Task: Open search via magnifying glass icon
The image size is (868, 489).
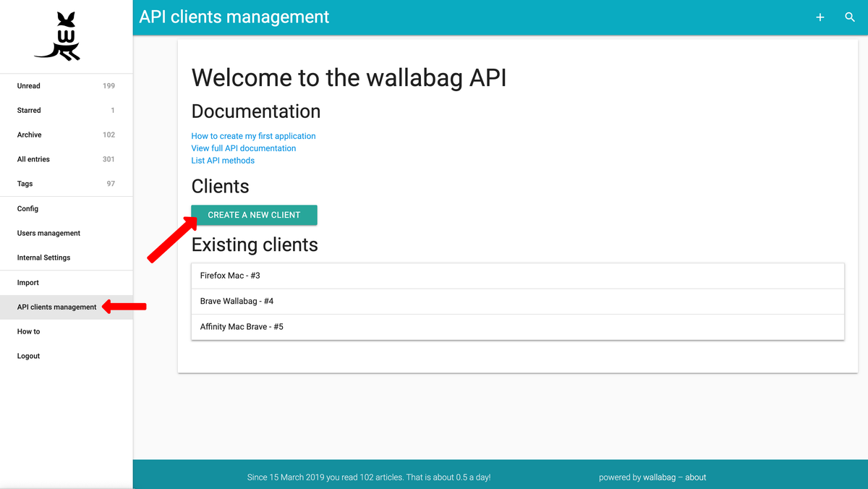Action: (850, 17)
